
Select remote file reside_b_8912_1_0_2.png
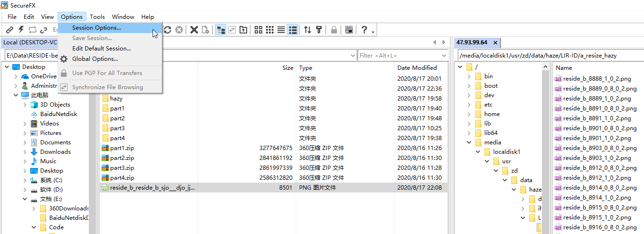[597, 178]
